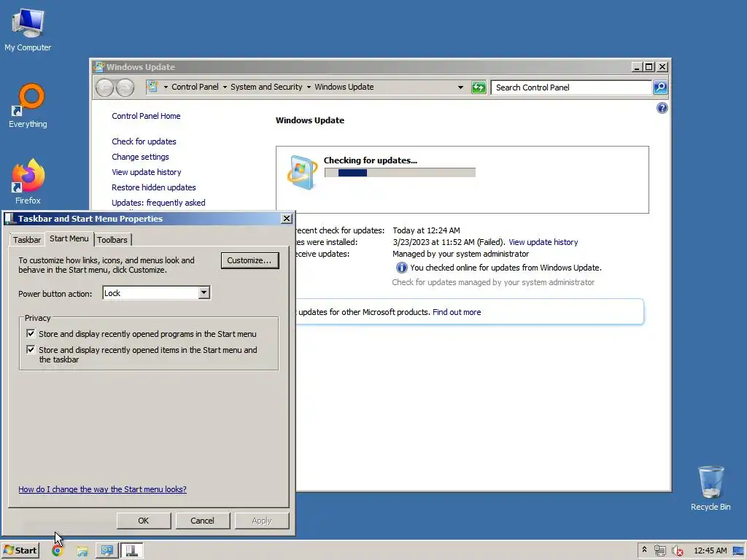Image resolution: width=747 pixels, height=560 pixels.
Task: Cancel the Taskbar Properties dialog
Action: [203, 521]
